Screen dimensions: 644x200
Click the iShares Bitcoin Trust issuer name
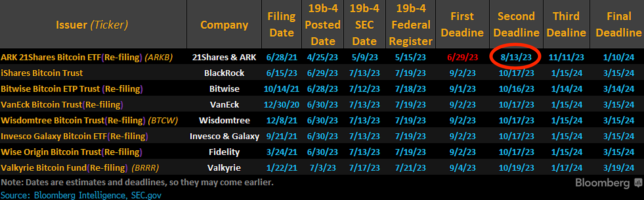(x=42, y=73)
